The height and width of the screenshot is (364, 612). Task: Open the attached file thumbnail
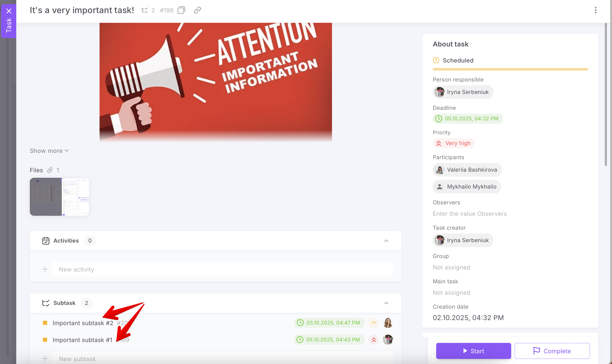pos(59,197)
